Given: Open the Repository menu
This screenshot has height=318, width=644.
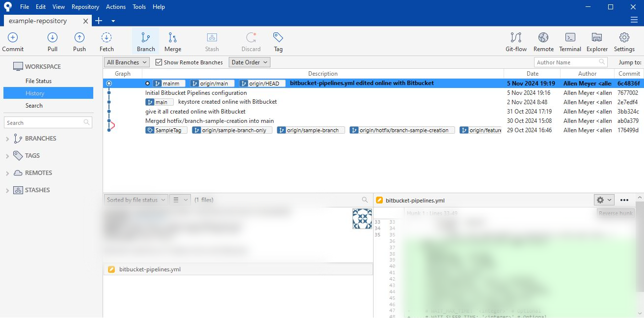Looking at the screenshot, I should (85, 7).
